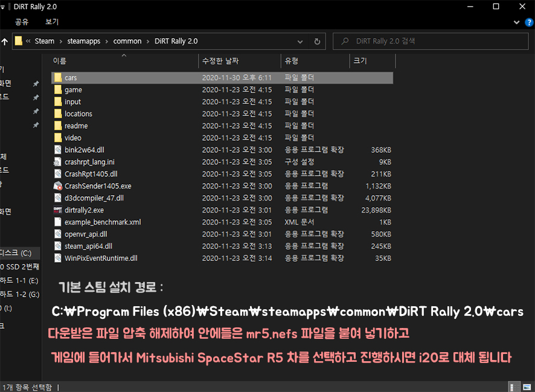
Task: Go to Steam in the breadcrumb path
Action: click(44, 41)
